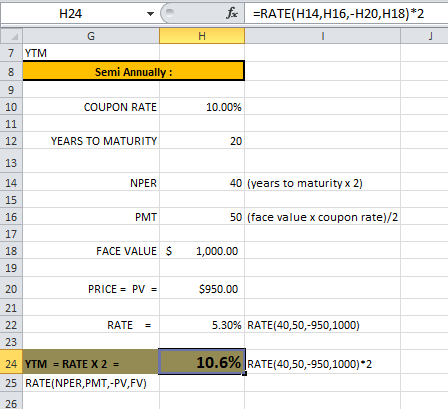Click the fx Insert Function icon
Screen dimensions: 448x409
pos(232,14)
